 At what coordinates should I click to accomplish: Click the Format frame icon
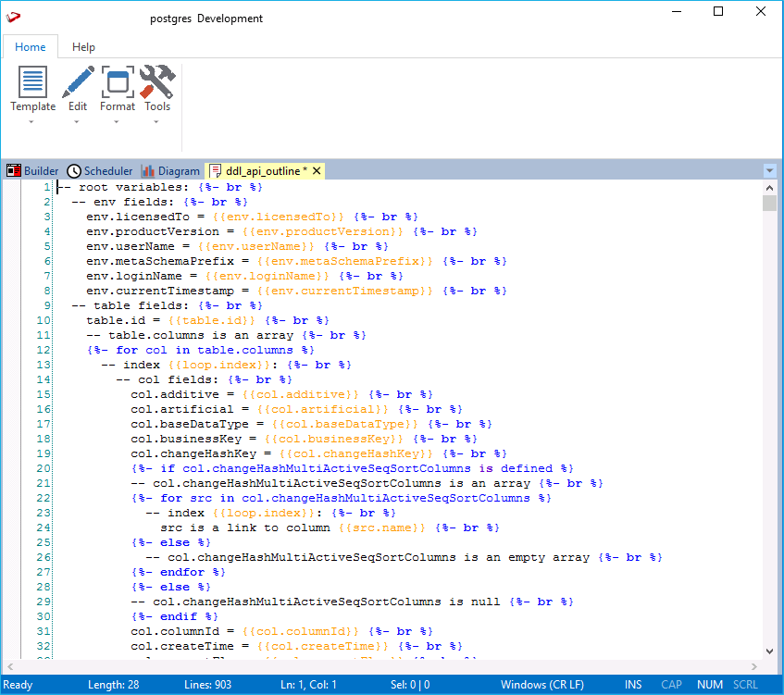click(x=118, y=82)
